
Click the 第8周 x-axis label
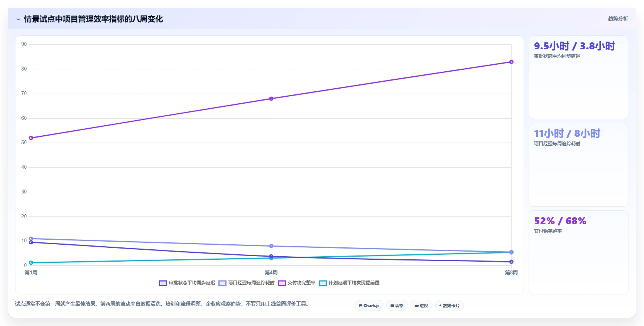511,273
